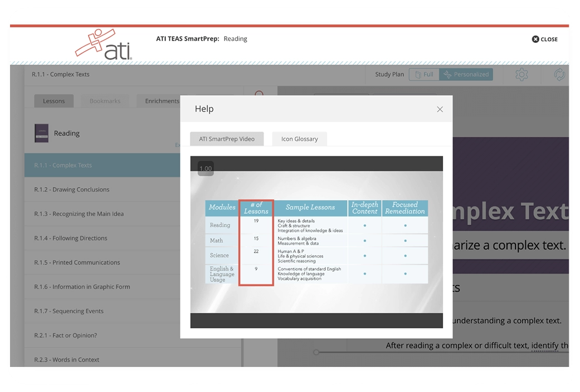Click the purple Reading module book icon
Viewport: 580px width, 392px height.
pos(40,133)
